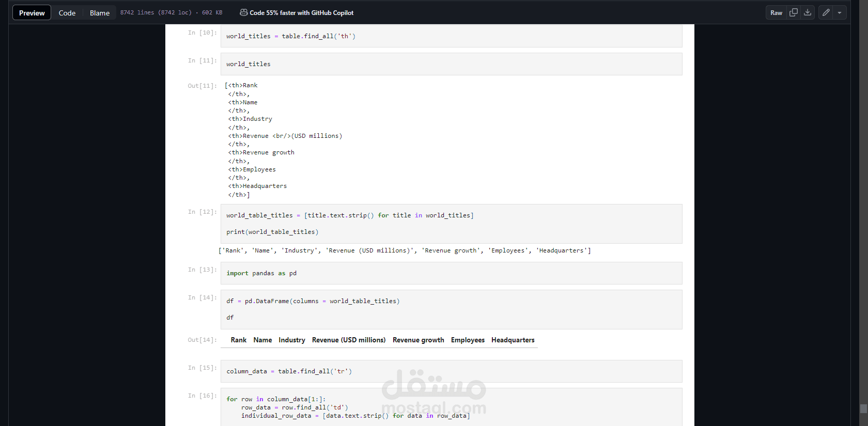Select the Industry column header
The width and height of the screenshot is (868, 426).
tap(292, 340)
